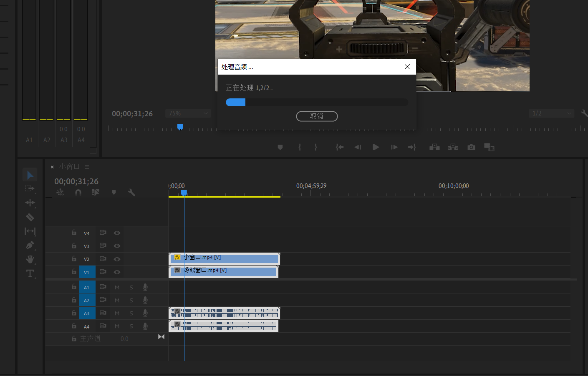Image resolution: width=588 pixels, height=376 pixels.
Task: Export frame with camera icon
Action: [x=471, y=147]
